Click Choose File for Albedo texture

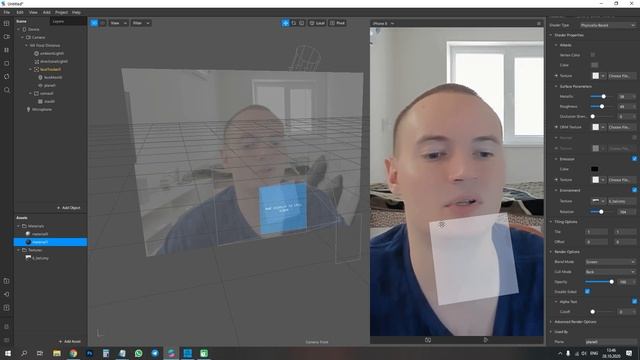(622, 76)
